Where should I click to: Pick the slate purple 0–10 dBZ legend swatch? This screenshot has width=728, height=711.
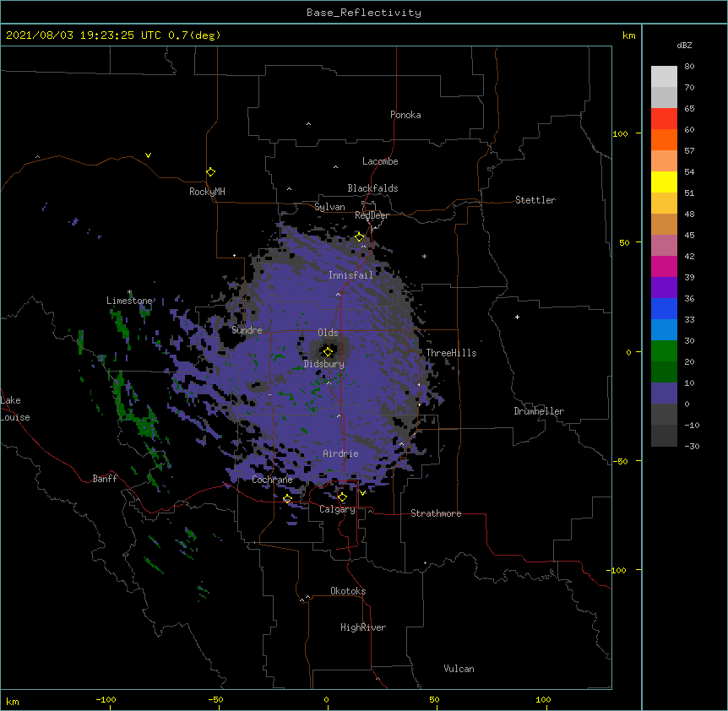[664, 393]
